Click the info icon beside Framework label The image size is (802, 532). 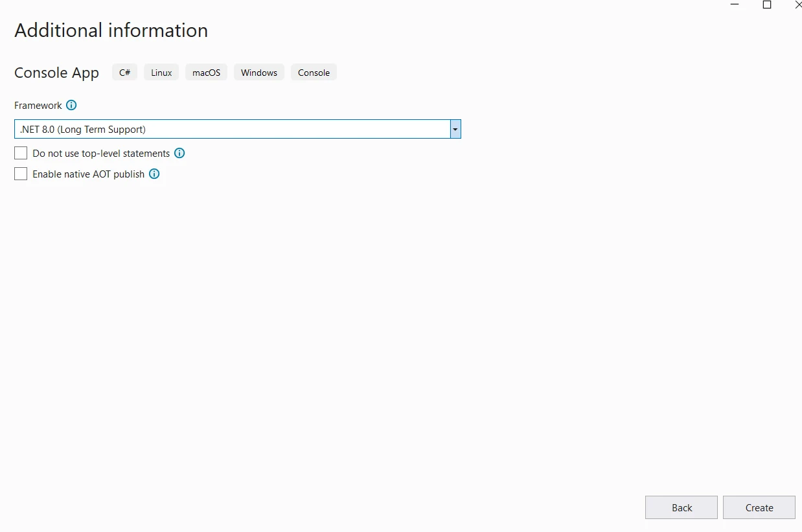[71, 105]
